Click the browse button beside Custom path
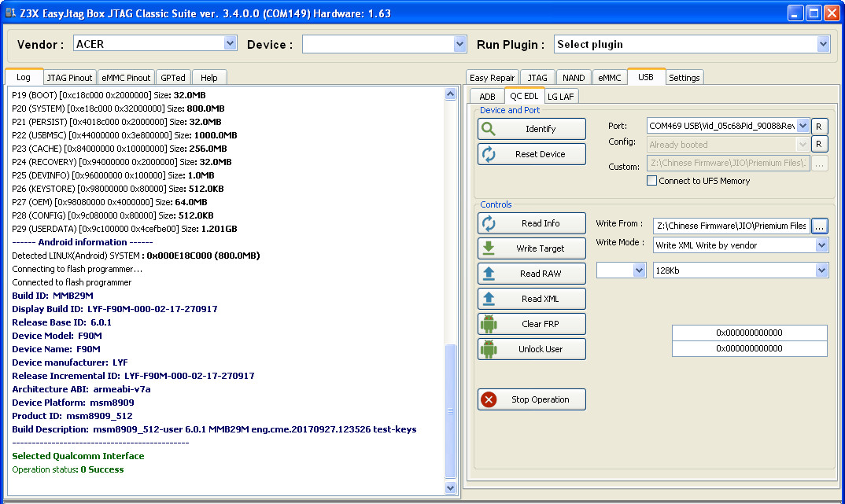Viewport: 845px width, 504px height. coord(819,164)
